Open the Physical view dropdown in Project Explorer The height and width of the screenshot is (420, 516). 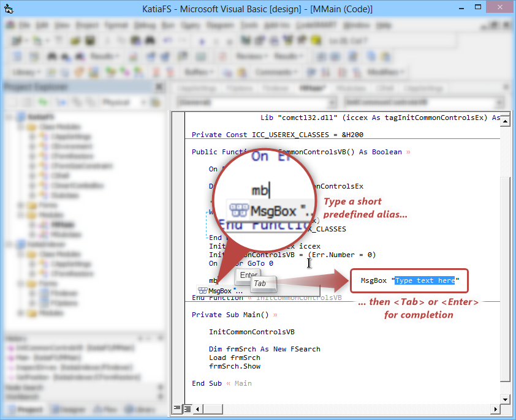143,102
